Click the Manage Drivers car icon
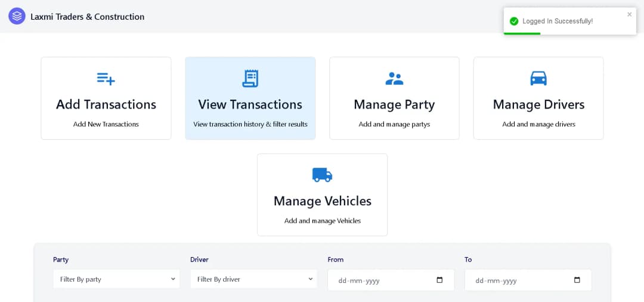 (x=538, y=78)
